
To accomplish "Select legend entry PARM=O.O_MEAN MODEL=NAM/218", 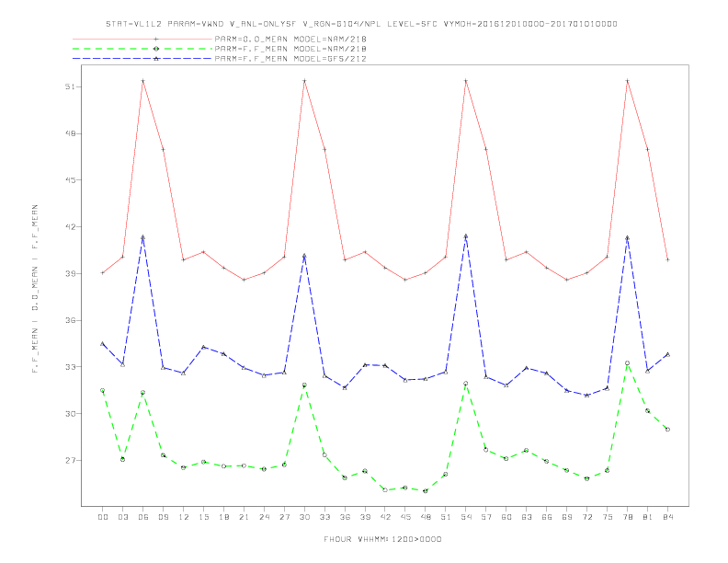I will (x=290, y=39).
